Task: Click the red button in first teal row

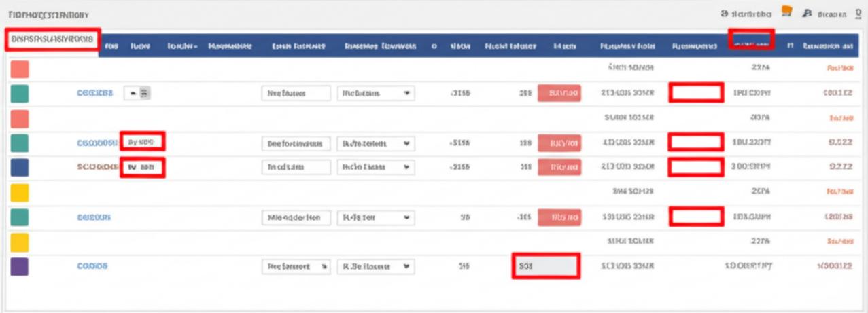Action: 559,94
